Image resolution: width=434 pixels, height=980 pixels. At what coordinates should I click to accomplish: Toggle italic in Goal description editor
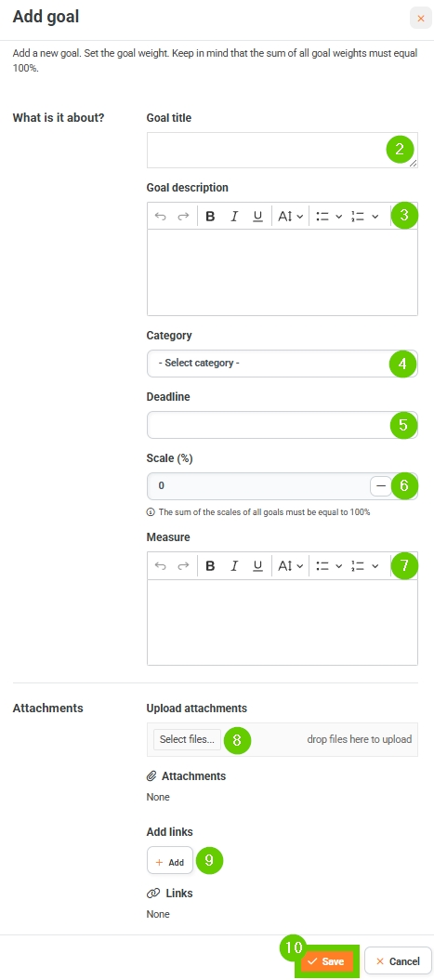[234, 217]
